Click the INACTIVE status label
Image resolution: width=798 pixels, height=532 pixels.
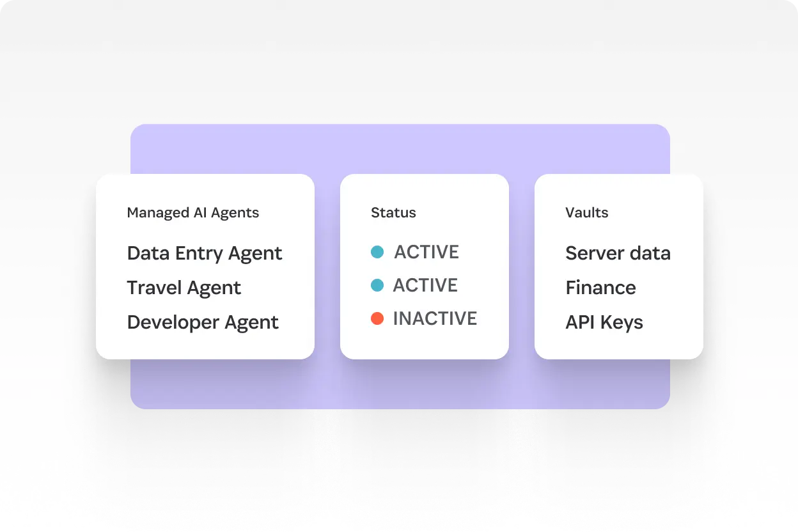[435, 318]
